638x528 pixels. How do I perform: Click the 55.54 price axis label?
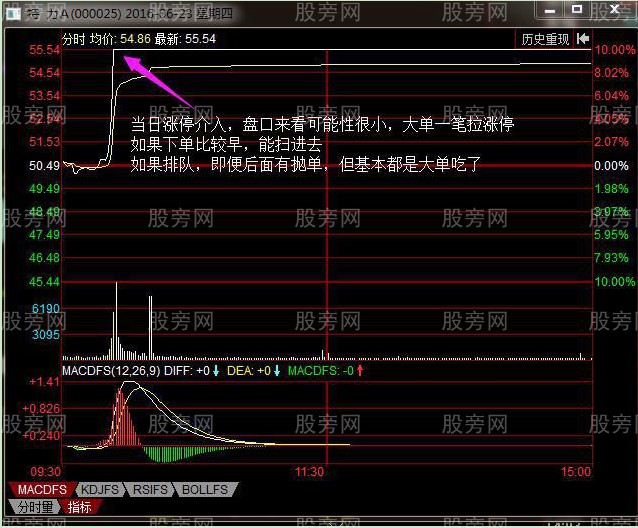pyautogui.click(x=44, y=50)
